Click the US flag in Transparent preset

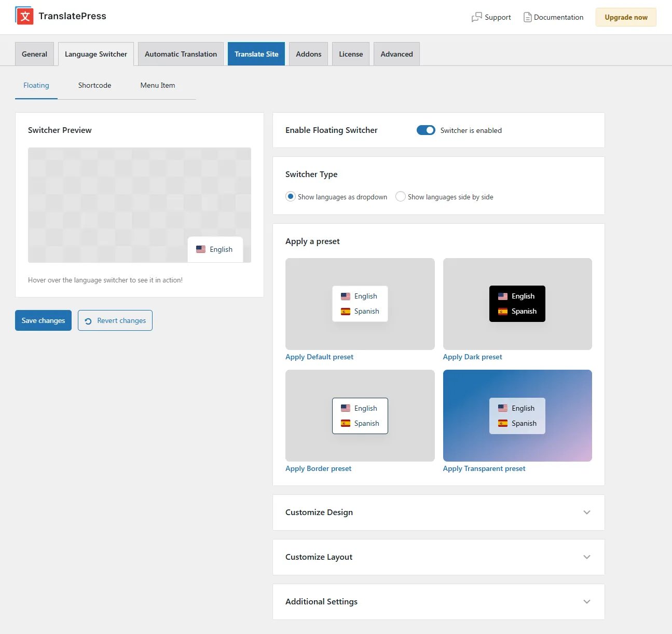(503, 408)
